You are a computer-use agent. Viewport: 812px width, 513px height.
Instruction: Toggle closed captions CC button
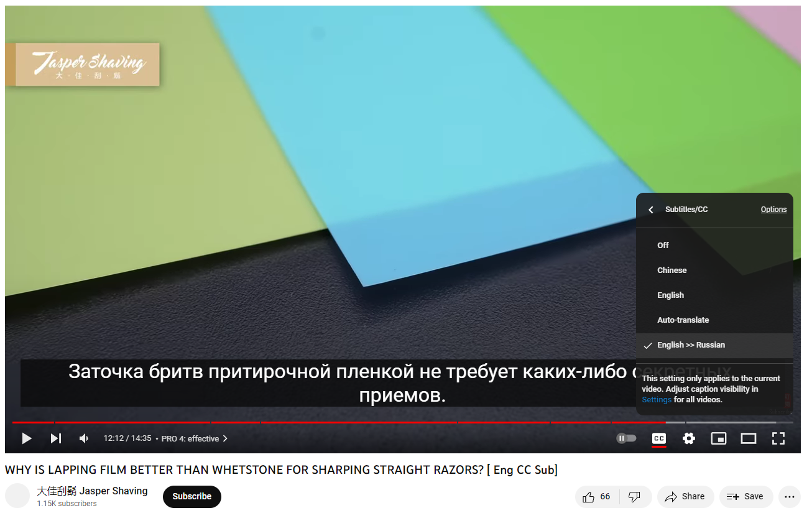pos(658,438)
